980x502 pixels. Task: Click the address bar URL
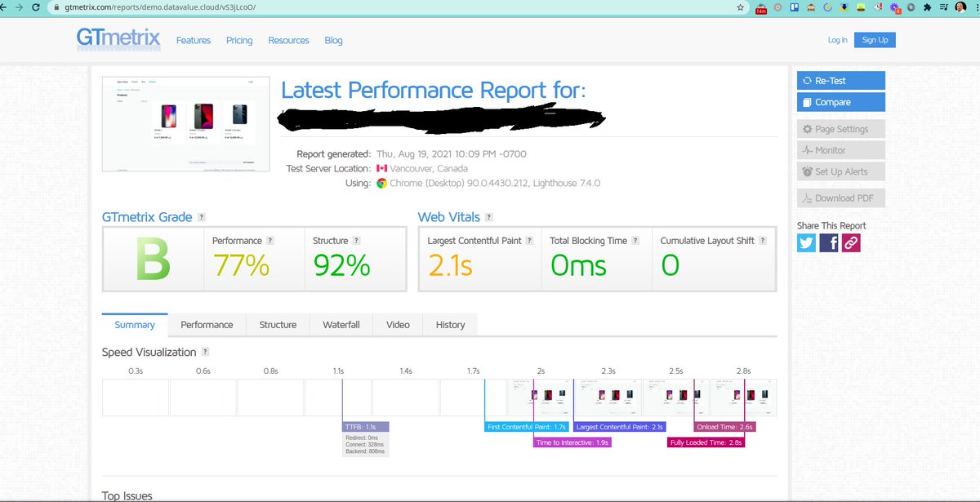coord(160,7)
